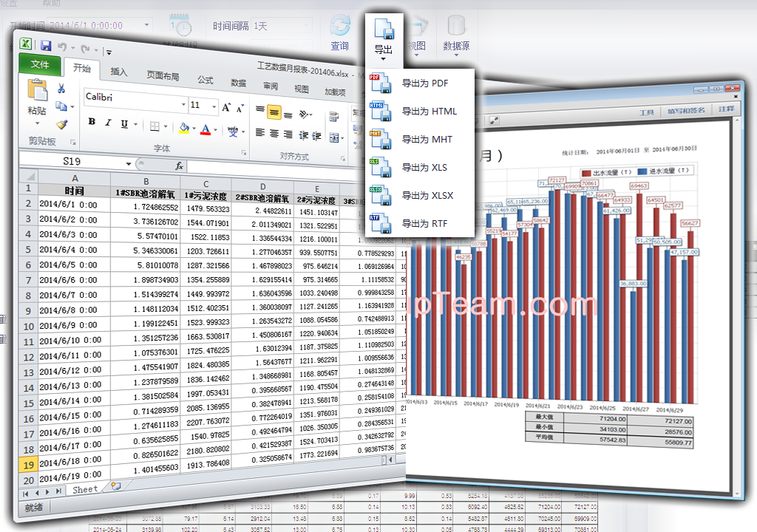Apply the red font color A

pyautogui.click(x=206, y=129)
